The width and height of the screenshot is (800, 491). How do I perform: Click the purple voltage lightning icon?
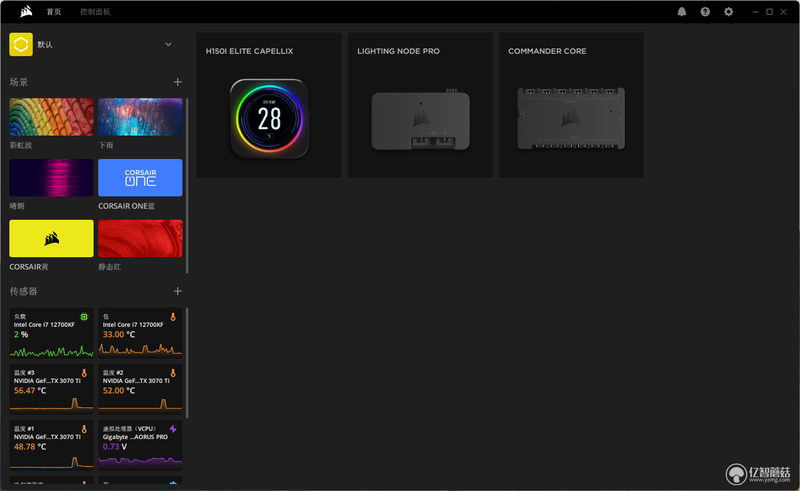point(173,429)
